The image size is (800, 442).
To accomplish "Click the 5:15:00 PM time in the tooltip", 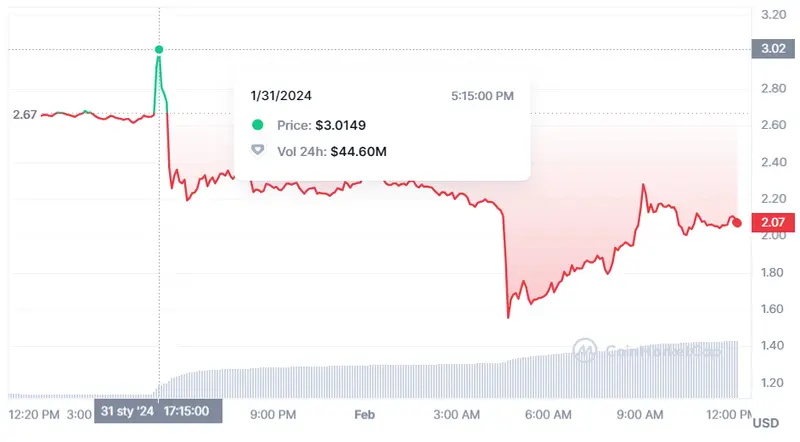I will pyautogui.click(x=482, y=96).
